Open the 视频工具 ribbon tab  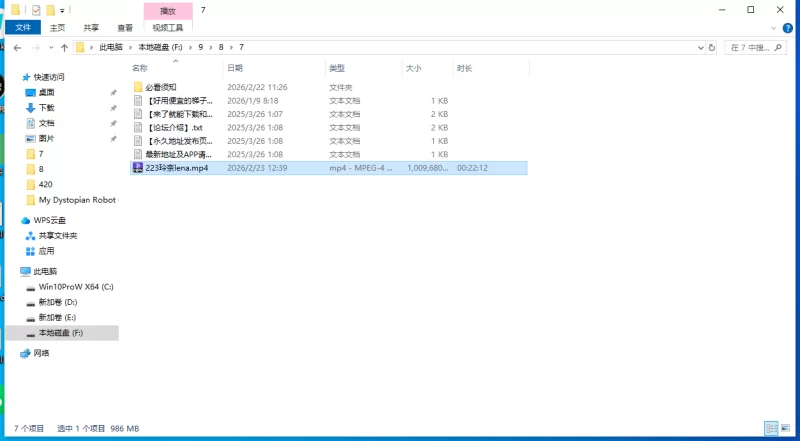pos(168,28)
